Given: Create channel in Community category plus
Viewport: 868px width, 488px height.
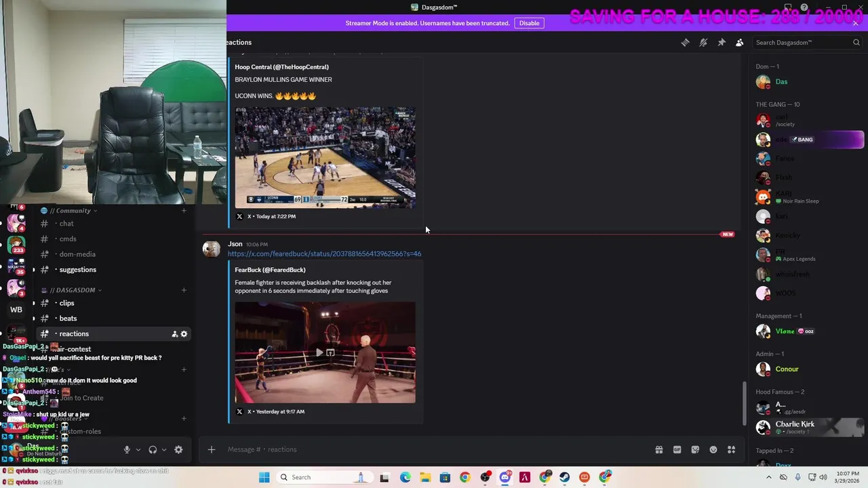Looking at the screenshot, I should (184, 211).
